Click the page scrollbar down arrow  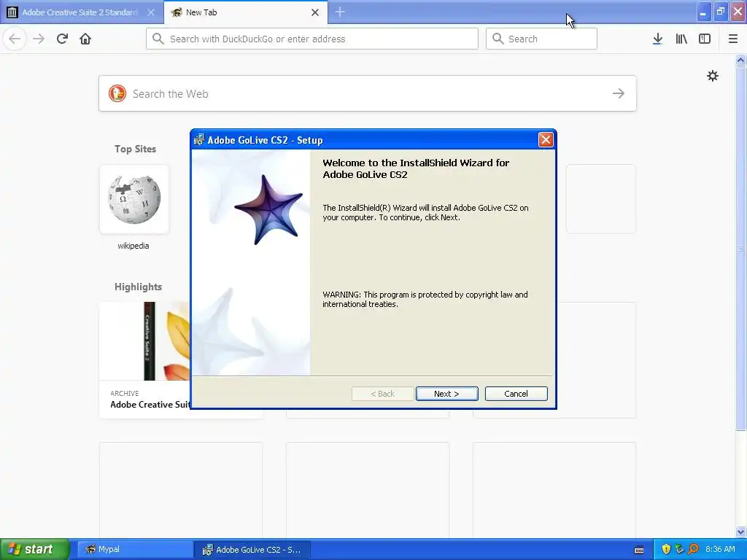pos(740,532)
